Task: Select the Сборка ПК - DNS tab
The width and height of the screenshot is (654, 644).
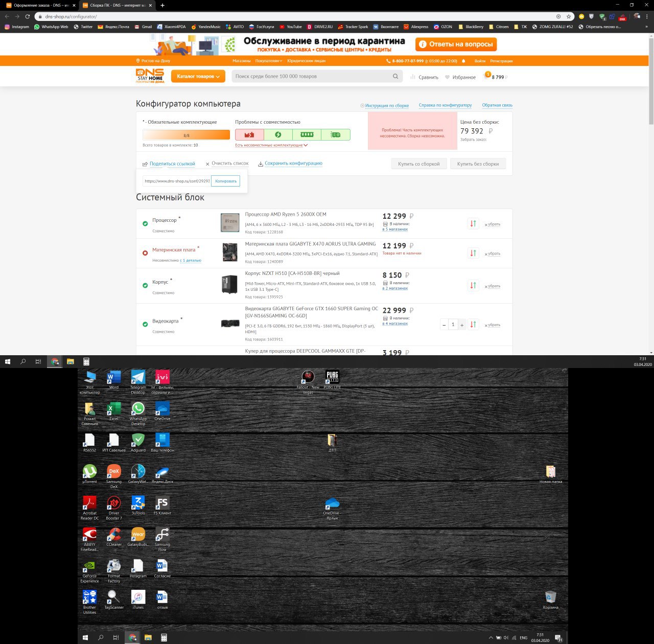Action: click(x=118, y=5)
